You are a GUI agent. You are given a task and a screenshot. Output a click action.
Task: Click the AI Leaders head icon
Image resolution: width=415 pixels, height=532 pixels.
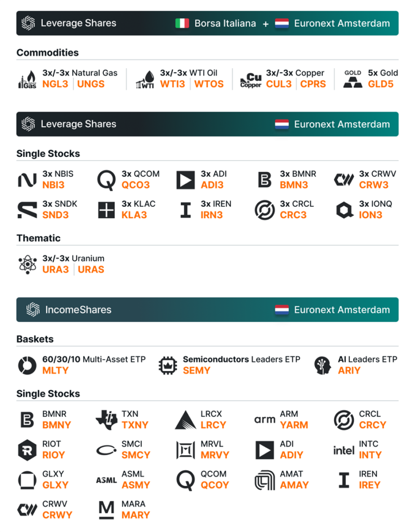pos(323,365)
